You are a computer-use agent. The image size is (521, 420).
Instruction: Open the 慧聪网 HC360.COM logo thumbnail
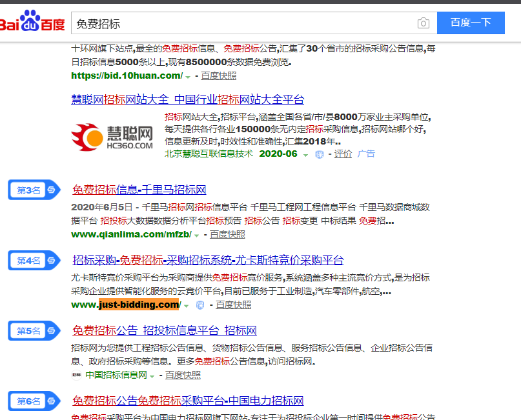point(112,137)
